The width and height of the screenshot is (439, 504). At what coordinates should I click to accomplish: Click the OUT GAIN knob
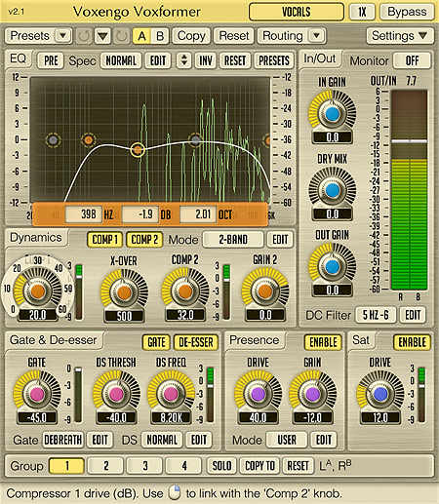pyautogui.click(x=332, y=267)
